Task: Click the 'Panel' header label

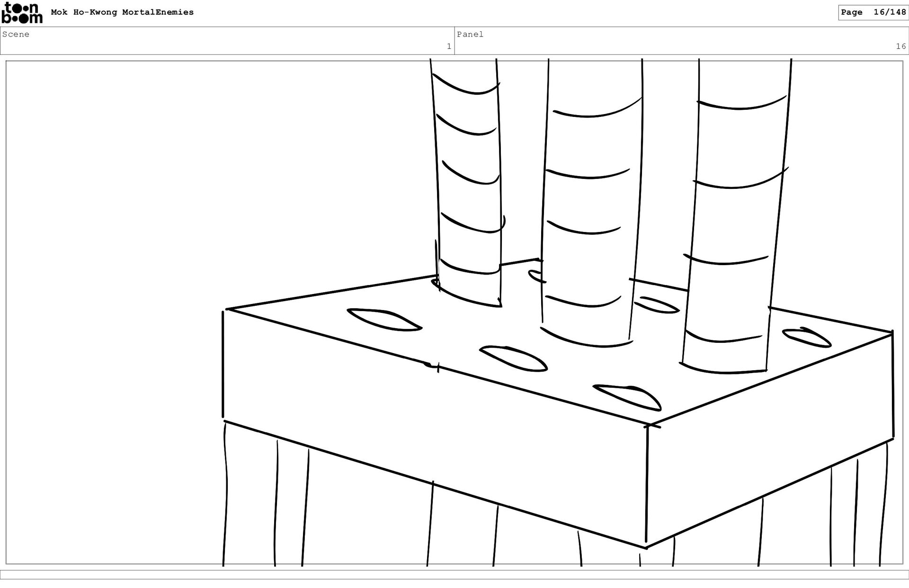Action: (x=470, y=34)
